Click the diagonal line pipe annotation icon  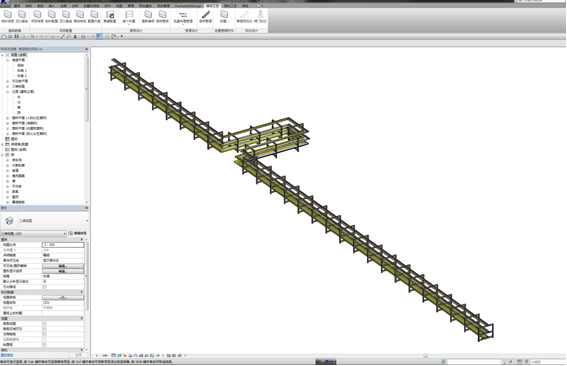click(x=244, y=14)
